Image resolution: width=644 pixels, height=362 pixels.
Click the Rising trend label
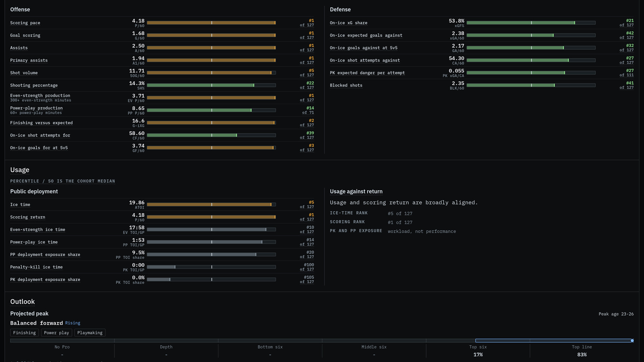[x=73, y=323]
